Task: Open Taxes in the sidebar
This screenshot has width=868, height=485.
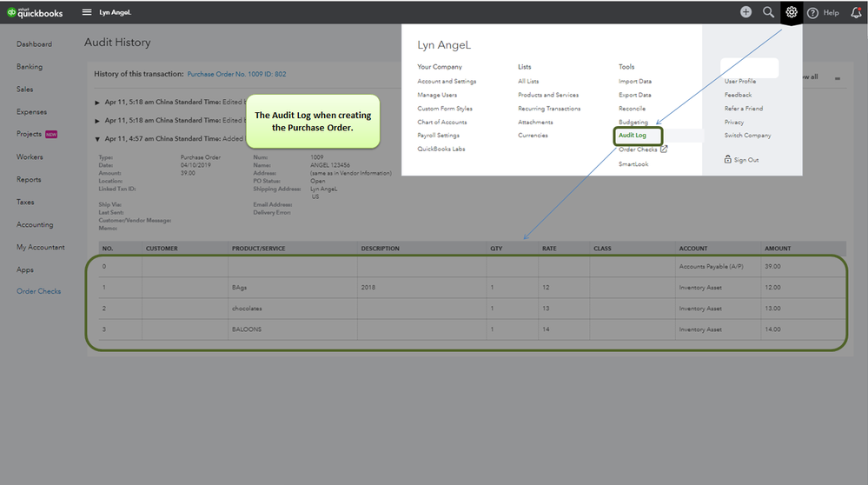Action: coord(25,202)
